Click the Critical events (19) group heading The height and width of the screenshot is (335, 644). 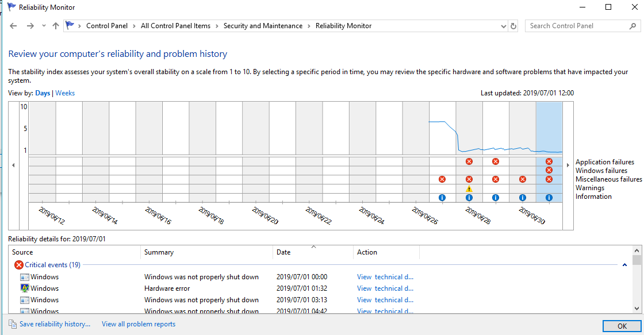[x=52, y=265]
